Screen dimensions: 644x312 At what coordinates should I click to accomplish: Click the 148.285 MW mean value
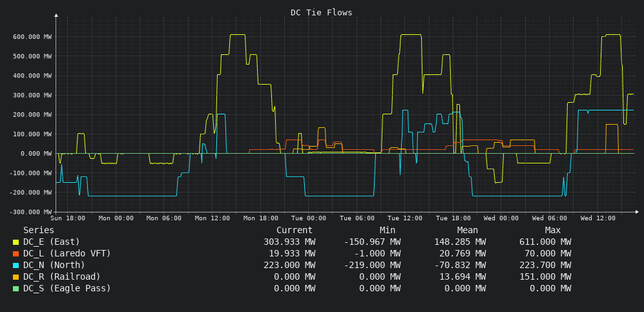pos(460,242)
